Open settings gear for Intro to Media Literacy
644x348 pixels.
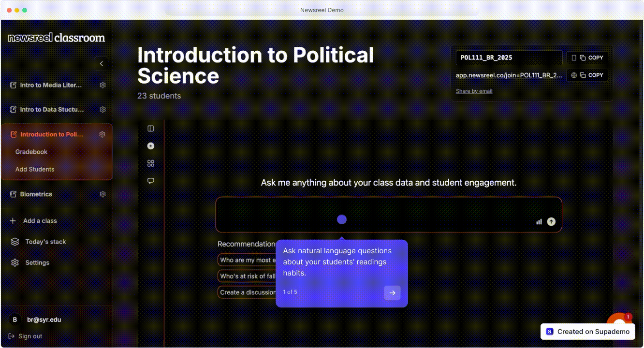click(x=102, y=85)
